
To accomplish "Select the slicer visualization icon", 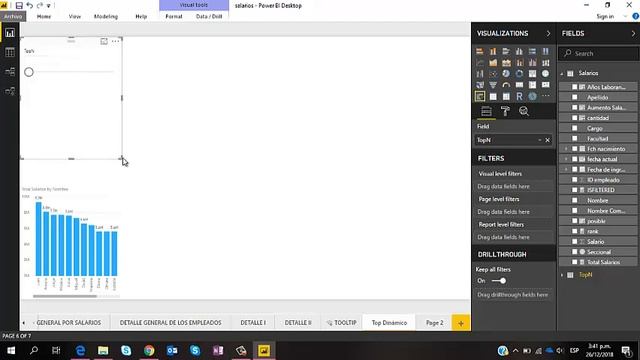I will click(x=480, y=96).
